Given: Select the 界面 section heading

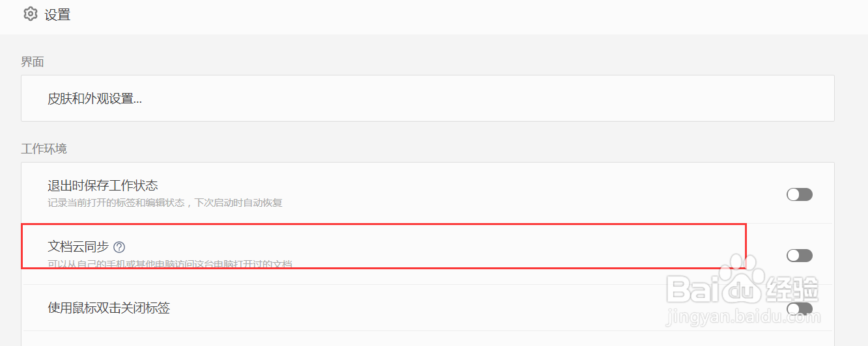Looking at the screenshot, I should [33, 62].
